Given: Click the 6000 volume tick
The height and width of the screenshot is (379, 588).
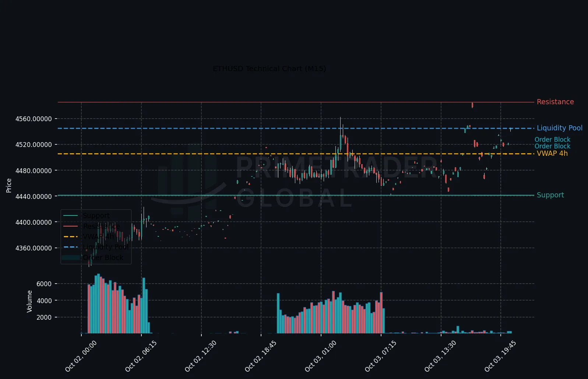Looking at the screenshot, I should coord(44,284).
